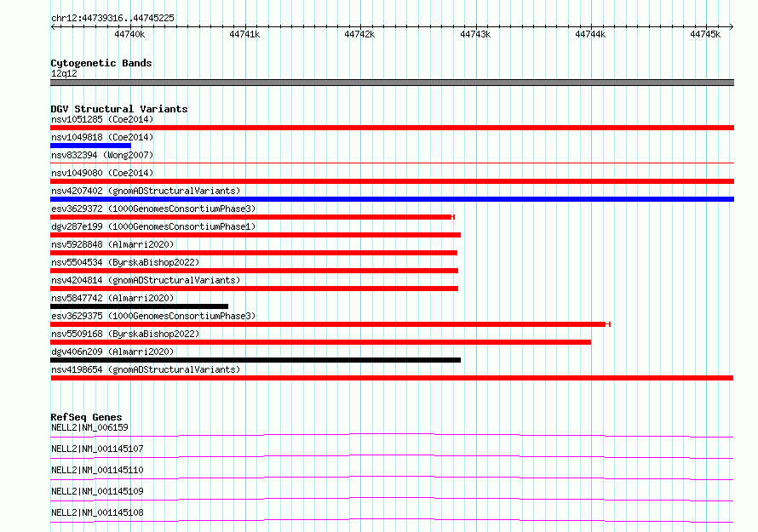Click the nsv5928848 (Almarri2020) label

(x=112, y=244)
